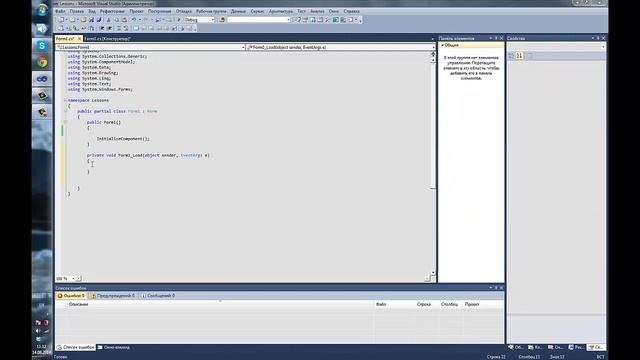Viewport: 640px width, 360px height.
Task: Click the private void Form1_Load line
Action: click(148, 155)
